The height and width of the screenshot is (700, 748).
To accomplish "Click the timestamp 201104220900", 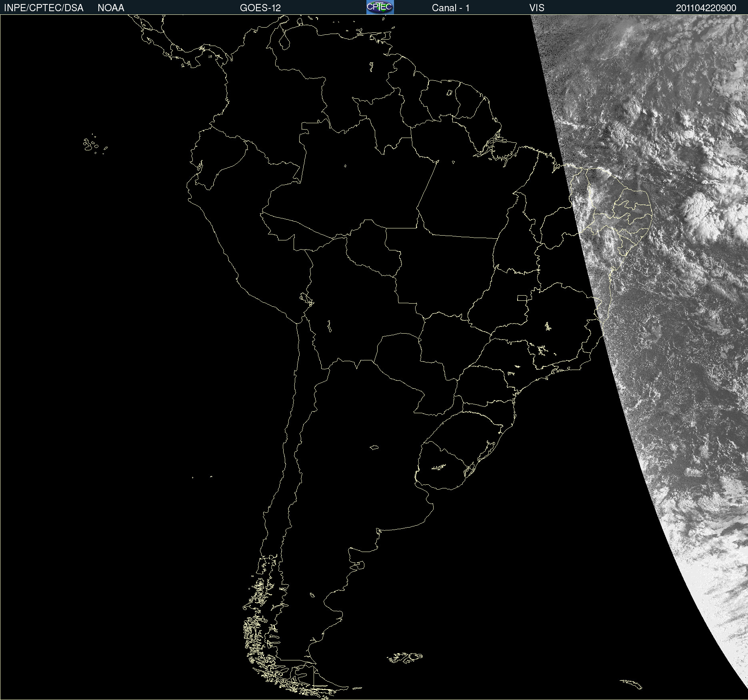I will tap(706, 8).
